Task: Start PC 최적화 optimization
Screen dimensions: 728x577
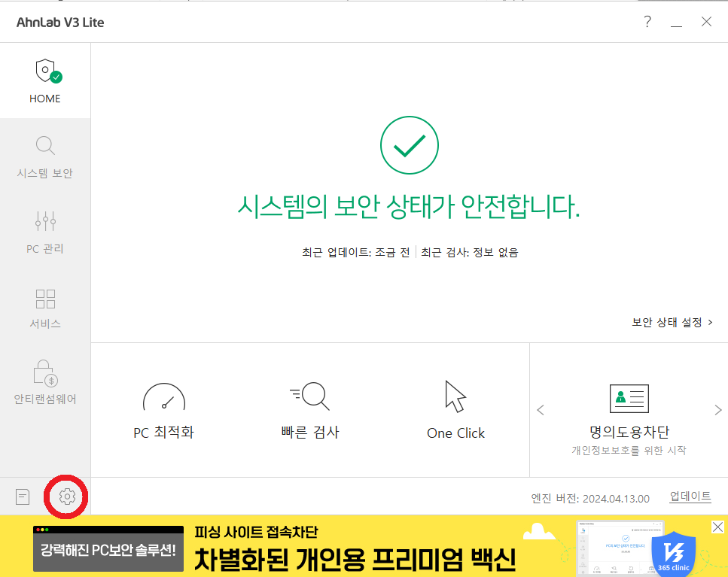Action: (x=164, y=411)
